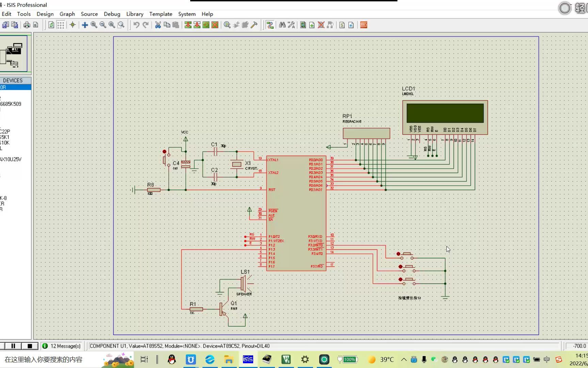Select the Pan/Center tool
The image size is (588, 368).
coord(85,25)
